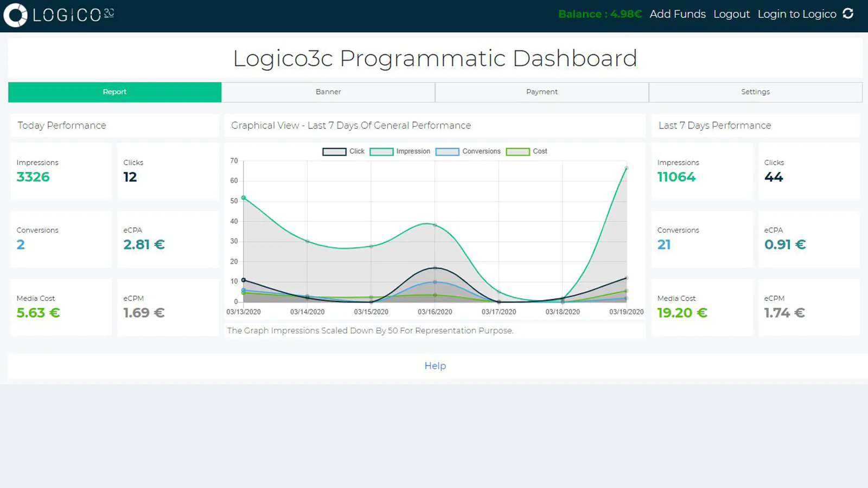The width and height of the screenshot is (868, 488).
Task: Click today's eCPM value 1.69 €
Action: coord(144,313)
